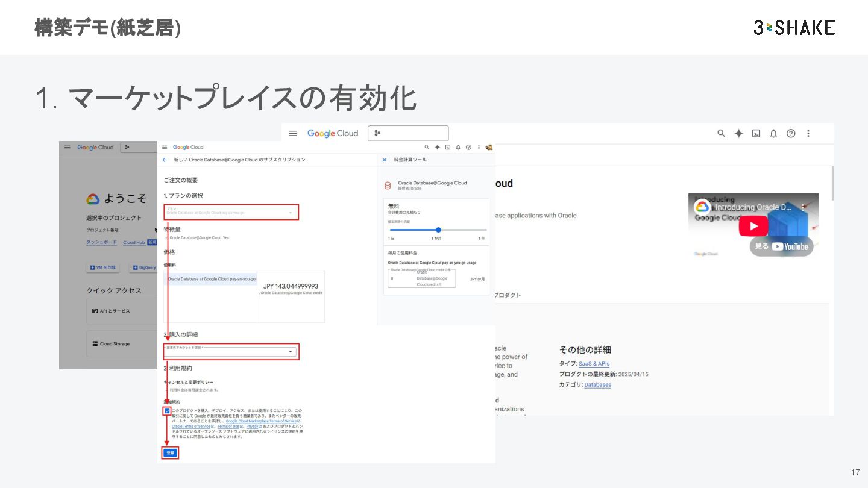Open notifications bell in product page header
This screenshot has height=488, width=868.
(x=773, y=133)
